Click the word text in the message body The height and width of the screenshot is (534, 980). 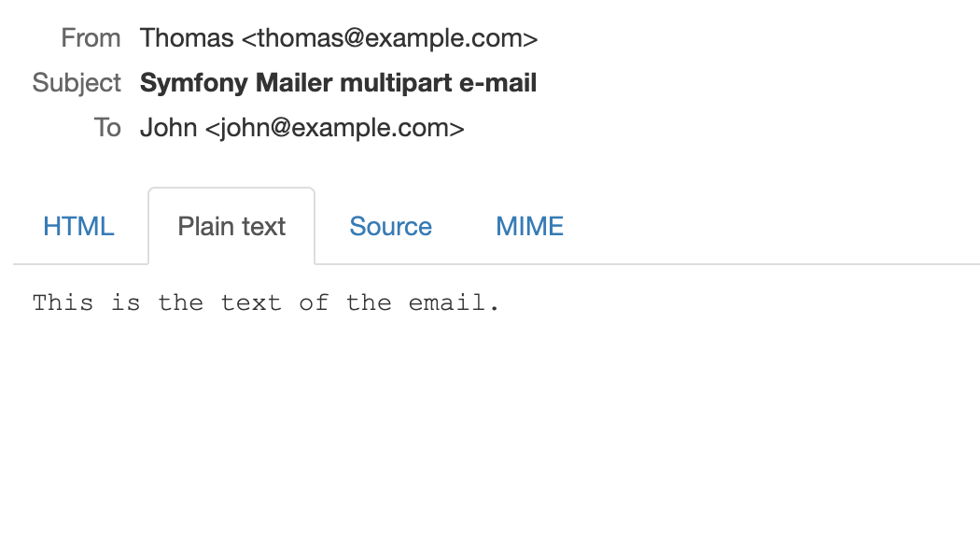point(251,302)
